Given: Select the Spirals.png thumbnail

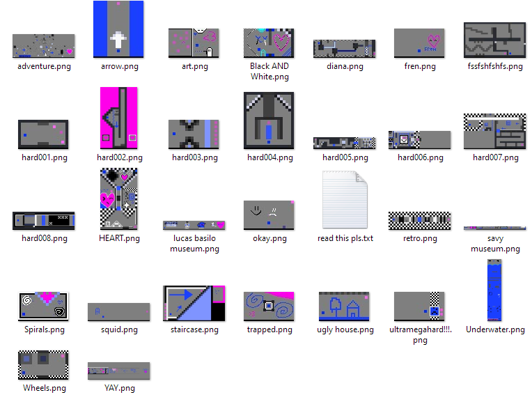Looking at the screenshot, I should 43,306.
